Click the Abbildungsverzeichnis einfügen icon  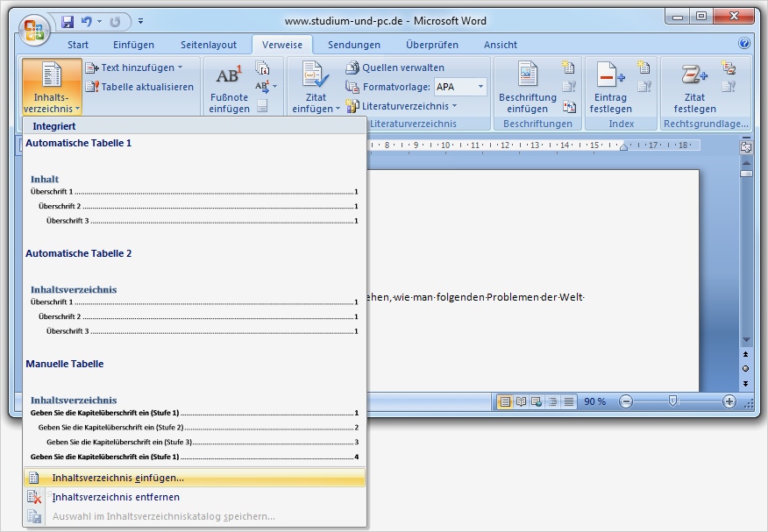tap(566, 67)
